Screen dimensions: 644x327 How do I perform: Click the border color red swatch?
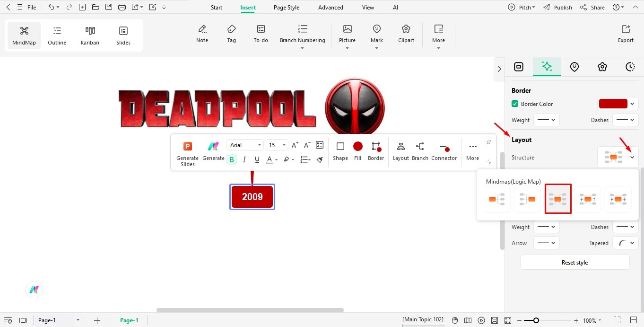tap(613, 104)
